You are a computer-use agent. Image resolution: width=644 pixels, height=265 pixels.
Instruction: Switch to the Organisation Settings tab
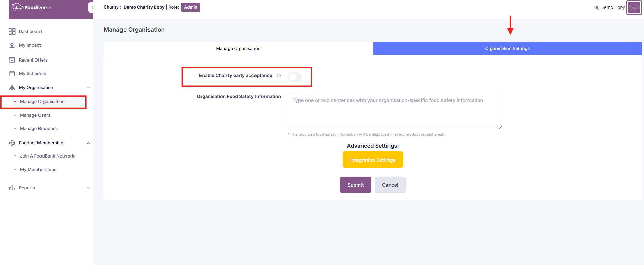(x=507, y=49)
